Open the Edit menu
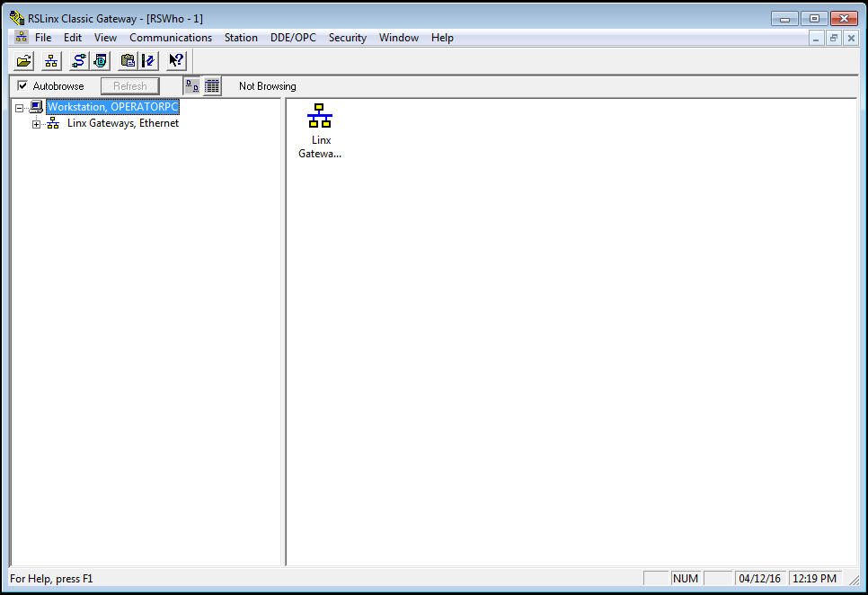The image size is (868, 595). point(73,38)
